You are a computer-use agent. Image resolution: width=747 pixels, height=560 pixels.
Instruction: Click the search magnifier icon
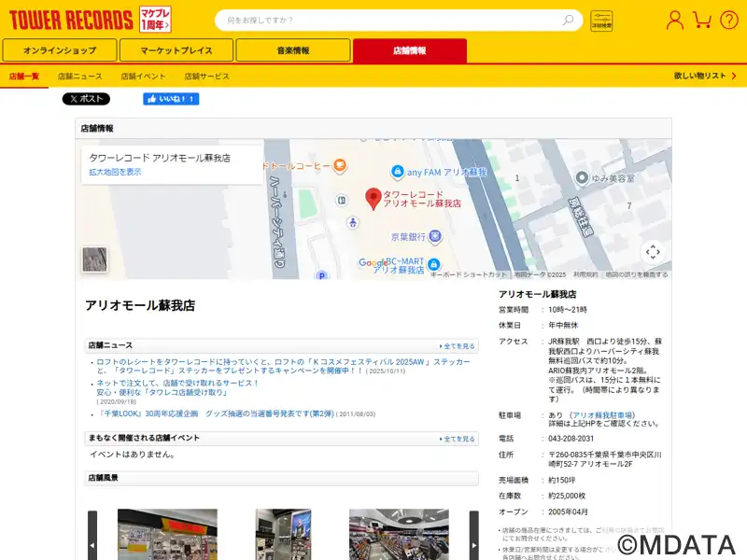568,20
